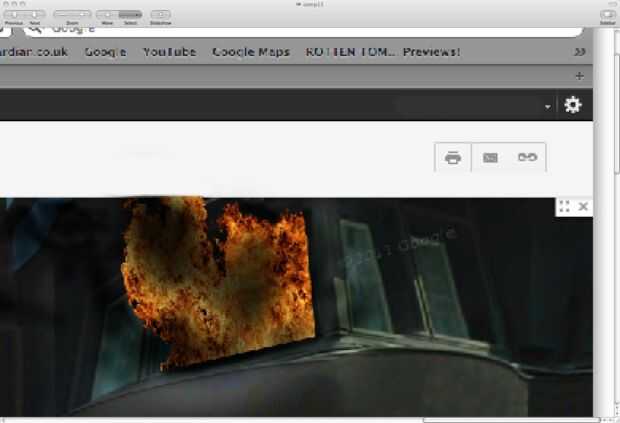Click the email envelope icon
This screenshot has height=423, width=620.
(490, 157)
